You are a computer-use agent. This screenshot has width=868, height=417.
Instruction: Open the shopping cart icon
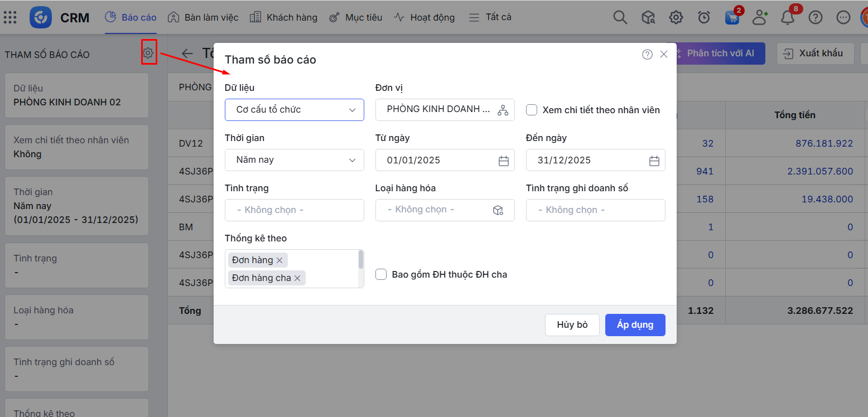click(732, 17)
